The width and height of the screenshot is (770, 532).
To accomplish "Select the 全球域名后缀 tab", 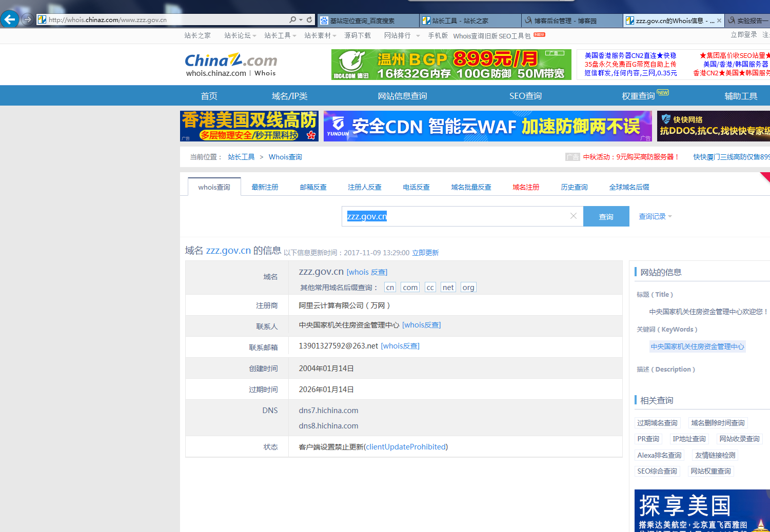I will click(x=629, y=187).
